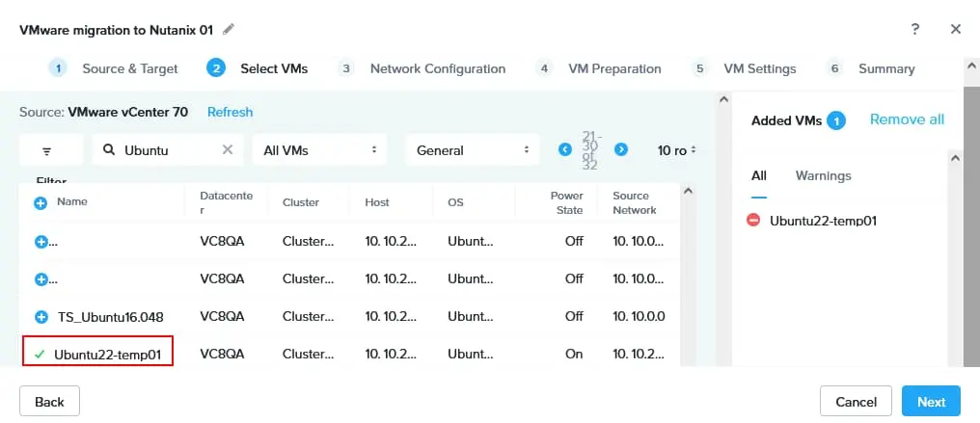Open the All VMs dropdown

pos(320,149)
